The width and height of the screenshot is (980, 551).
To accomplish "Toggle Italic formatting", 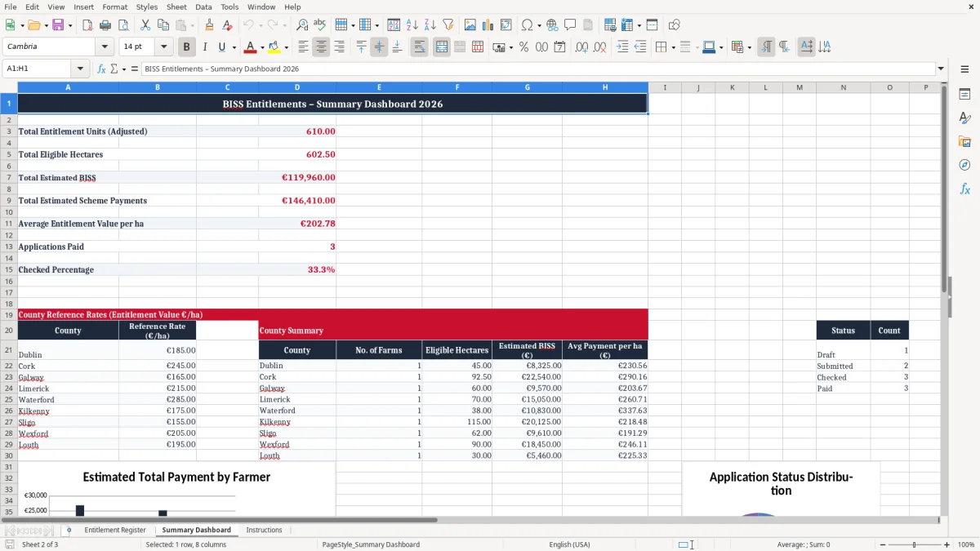I will click(205, 47).
